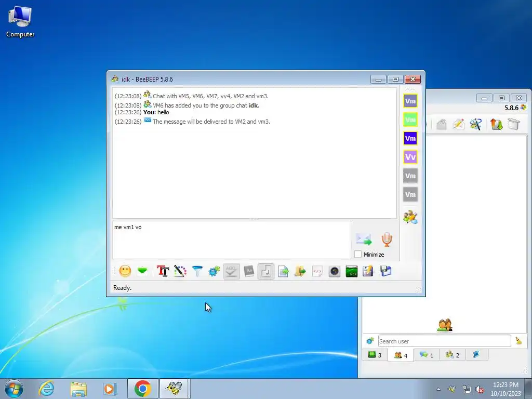Click the camera screenshot icon

tap(334, 271)
